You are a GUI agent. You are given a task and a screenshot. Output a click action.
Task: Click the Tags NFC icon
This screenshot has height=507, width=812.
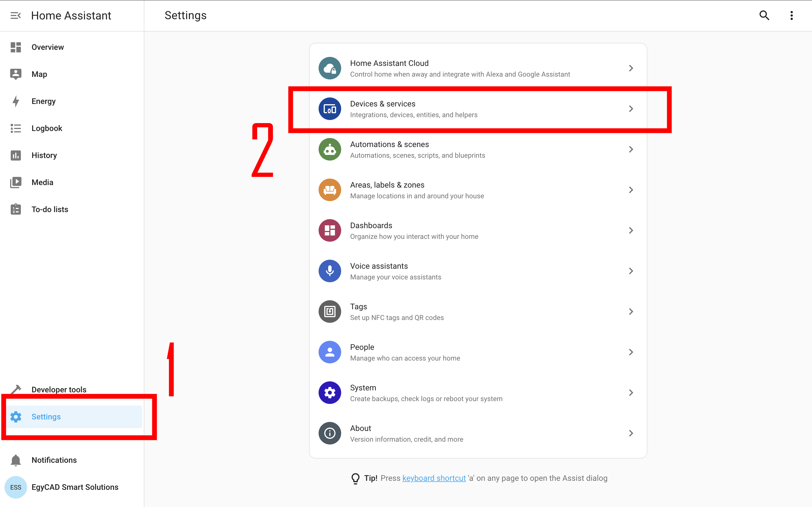330,312
